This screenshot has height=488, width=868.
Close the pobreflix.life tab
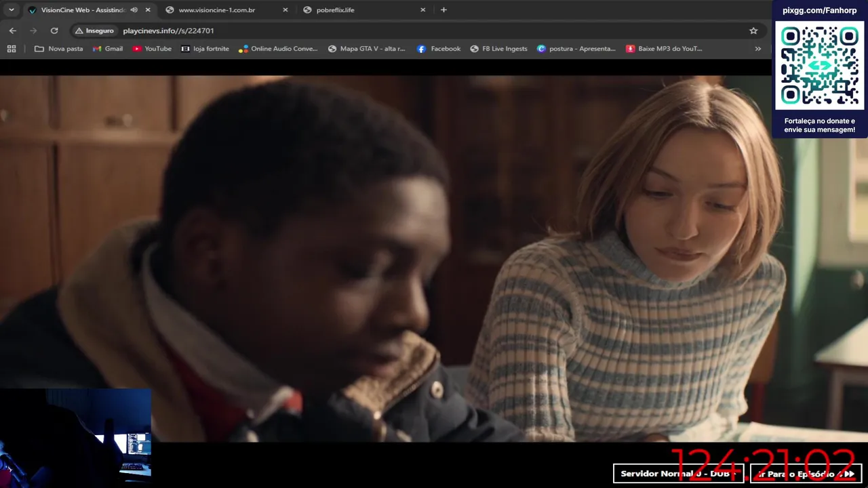coord(423,10)
